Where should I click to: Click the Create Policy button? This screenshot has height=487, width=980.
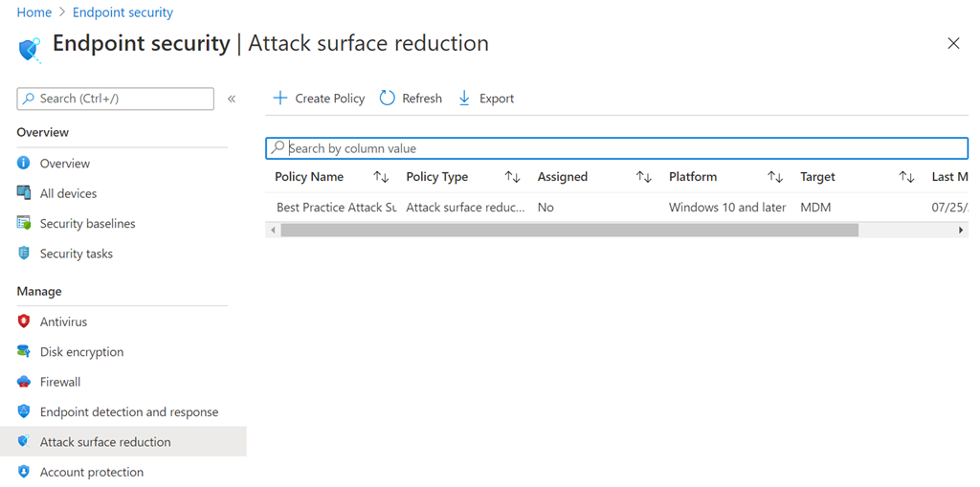(x=319, y=99)
